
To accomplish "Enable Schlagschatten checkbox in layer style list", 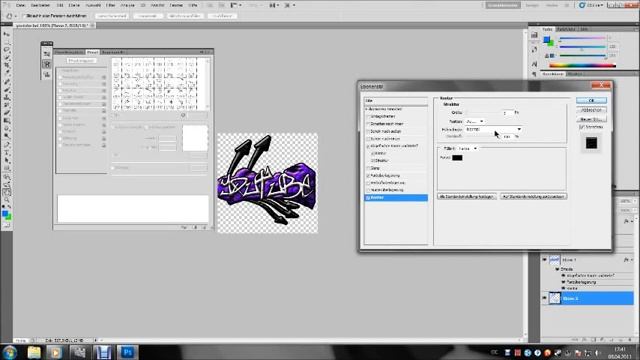I will coord(368,116).
